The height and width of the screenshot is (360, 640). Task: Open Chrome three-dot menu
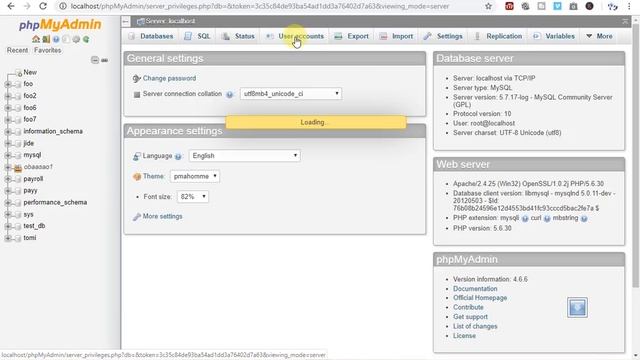click(x=629, y=7)
